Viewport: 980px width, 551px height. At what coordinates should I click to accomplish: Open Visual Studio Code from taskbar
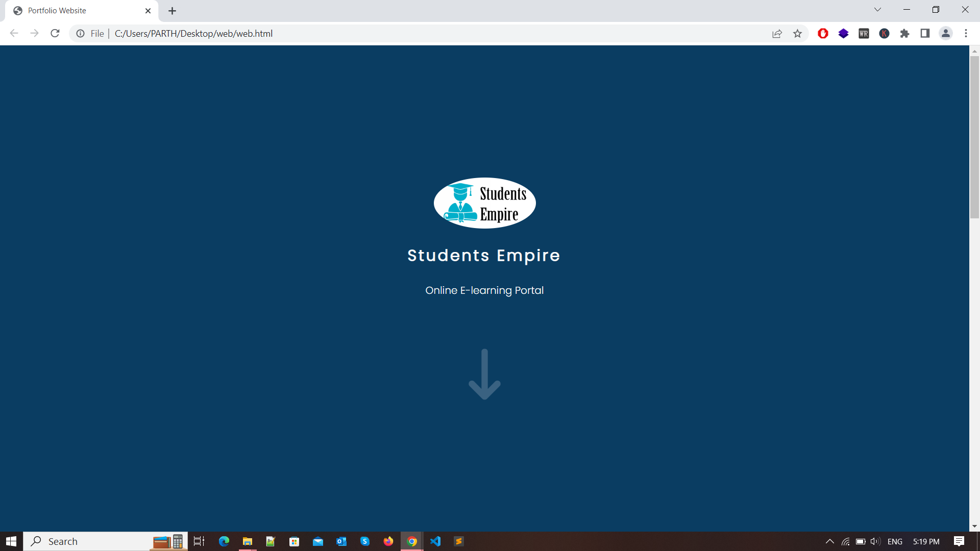click(x=435, y=541)
